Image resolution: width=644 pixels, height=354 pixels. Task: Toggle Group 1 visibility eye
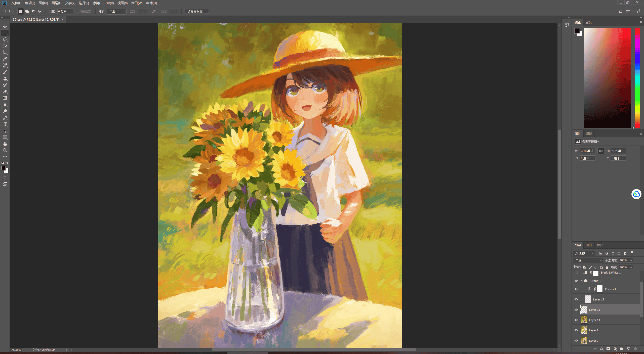coord(576,281)
